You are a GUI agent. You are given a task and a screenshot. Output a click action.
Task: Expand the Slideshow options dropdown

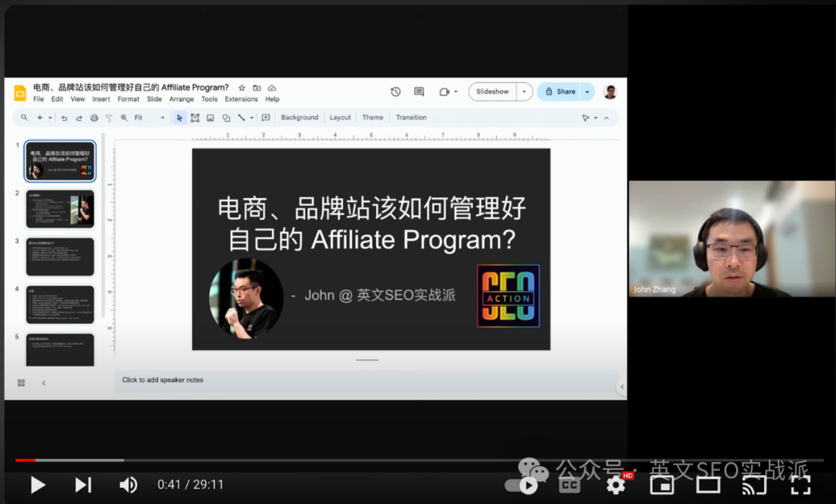point(524,91)
